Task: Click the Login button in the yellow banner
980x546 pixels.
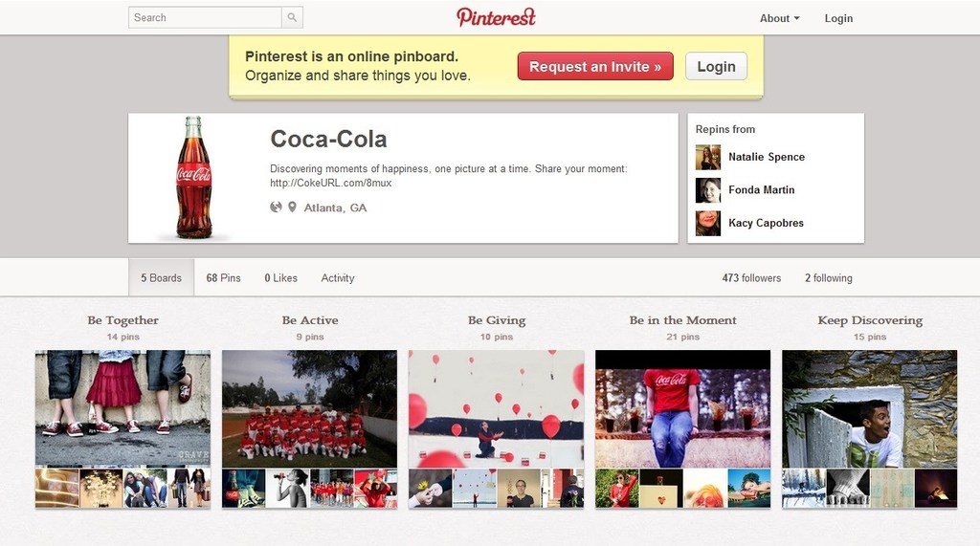Action: (x=716, y=66)
